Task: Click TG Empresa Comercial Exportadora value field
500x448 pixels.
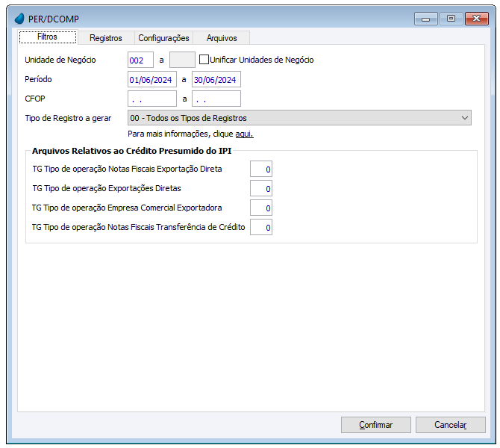Action: point(261,208)
